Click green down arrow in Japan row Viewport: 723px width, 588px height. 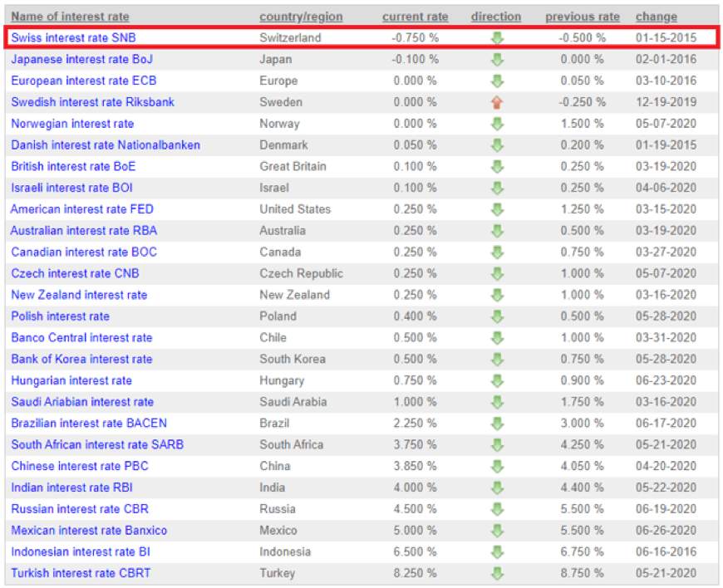(x=497, y=60)
